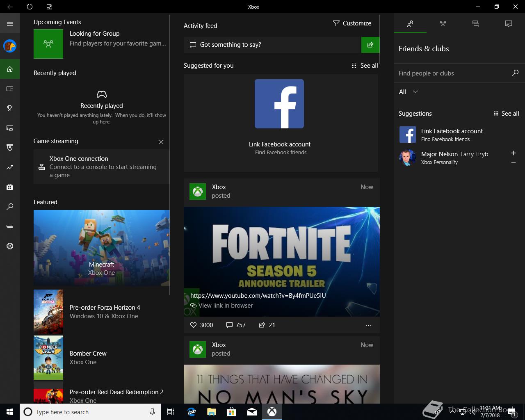Open Bomber Crew featured game
Viewport: 525px width, 420px height.
pyautogui.click(x=101, y=358)
